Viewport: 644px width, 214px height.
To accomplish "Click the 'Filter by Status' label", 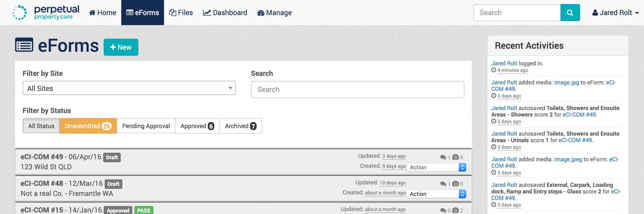I will [x=47, y=111].
